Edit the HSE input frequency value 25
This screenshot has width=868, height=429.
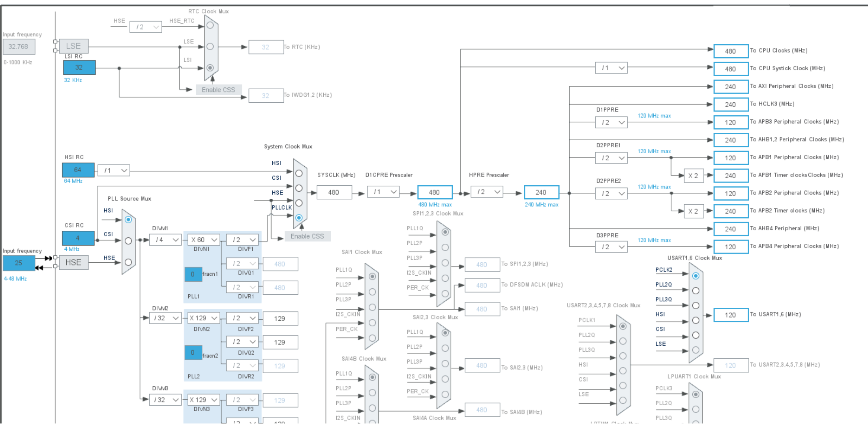coord(18,263)
